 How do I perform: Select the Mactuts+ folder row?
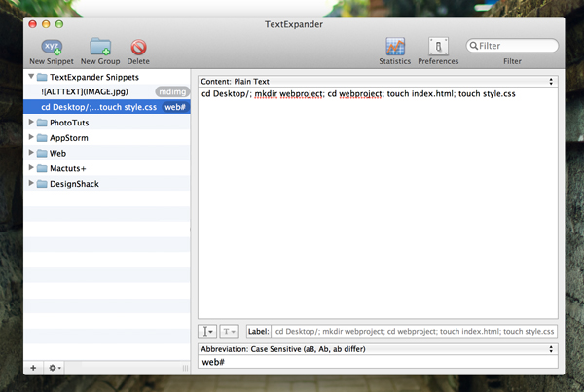107,168
